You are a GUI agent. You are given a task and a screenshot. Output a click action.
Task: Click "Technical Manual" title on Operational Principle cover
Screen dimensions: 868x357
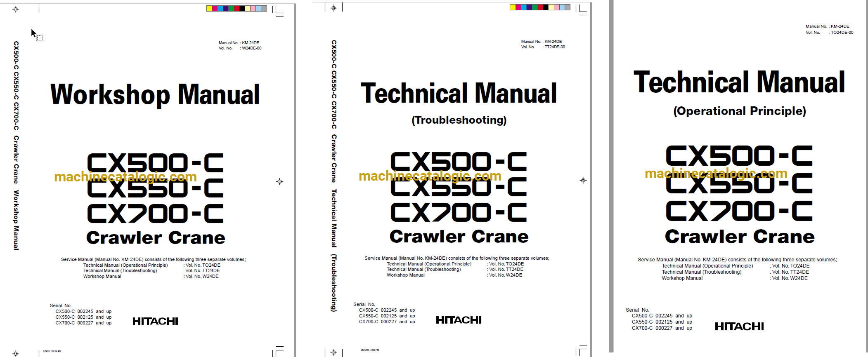click(x=739, y=82)
